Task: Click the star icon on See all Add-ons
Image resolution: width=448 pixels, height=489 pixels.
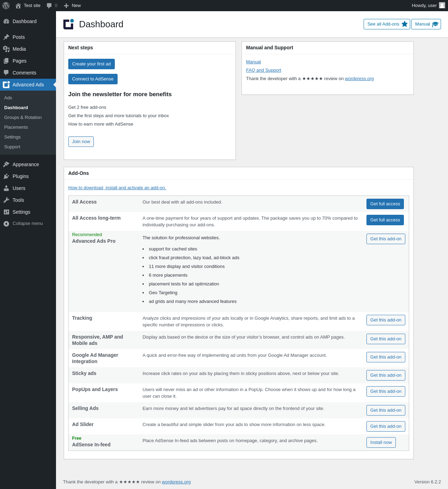Action: coord(405,24)
